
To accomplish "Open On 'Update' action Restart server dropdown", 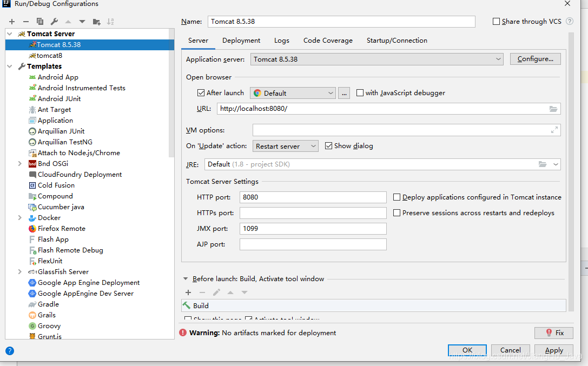I will (286, 146).
